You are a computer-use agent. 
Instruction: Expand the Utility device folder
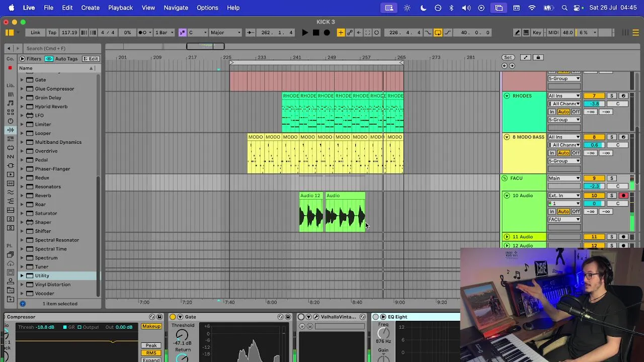tap(22, 276)
